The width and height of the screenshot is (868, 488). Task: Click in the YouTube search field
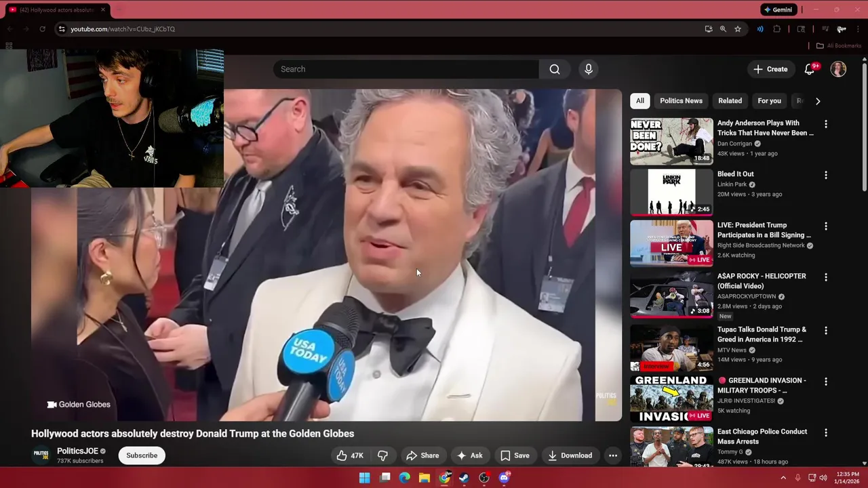[407, 69]
